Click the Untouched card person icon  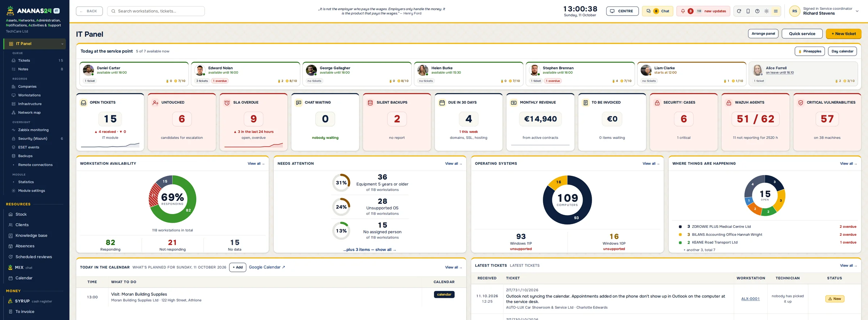pyautogui.click(x=155, y=103)
